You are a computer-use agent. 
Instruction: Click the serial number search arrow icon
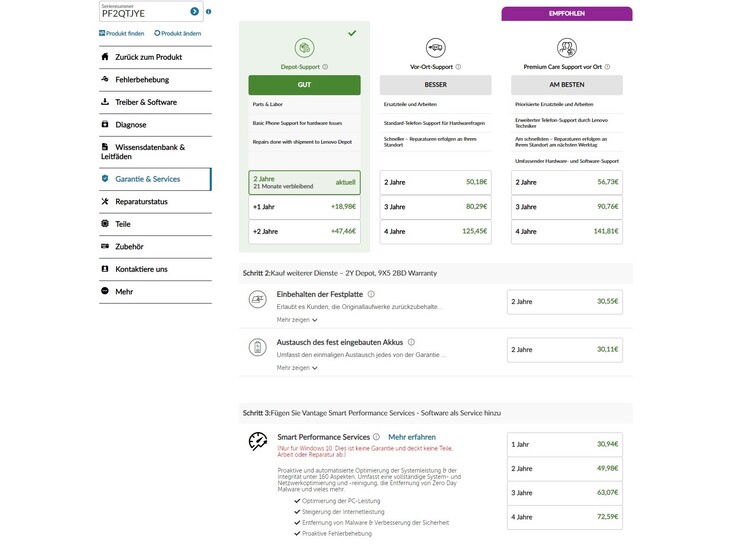coord(194,11)
